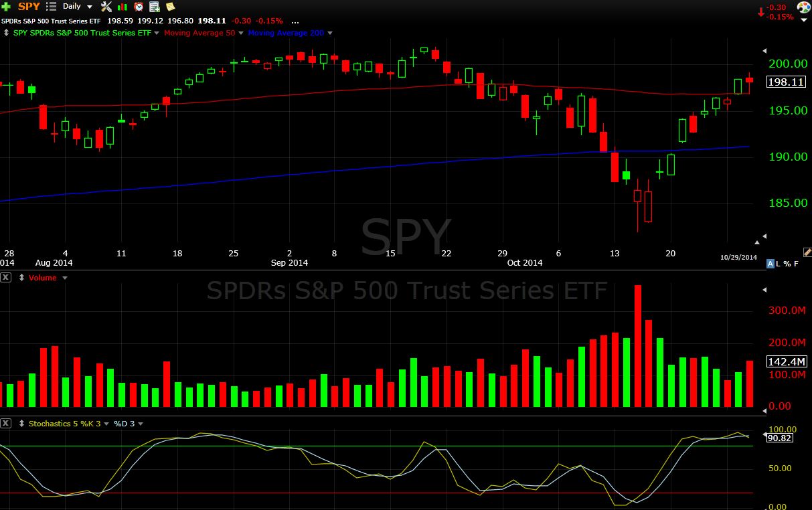
Task: Click the Oct 2014 date axis label
Action: tap(524, 263)
